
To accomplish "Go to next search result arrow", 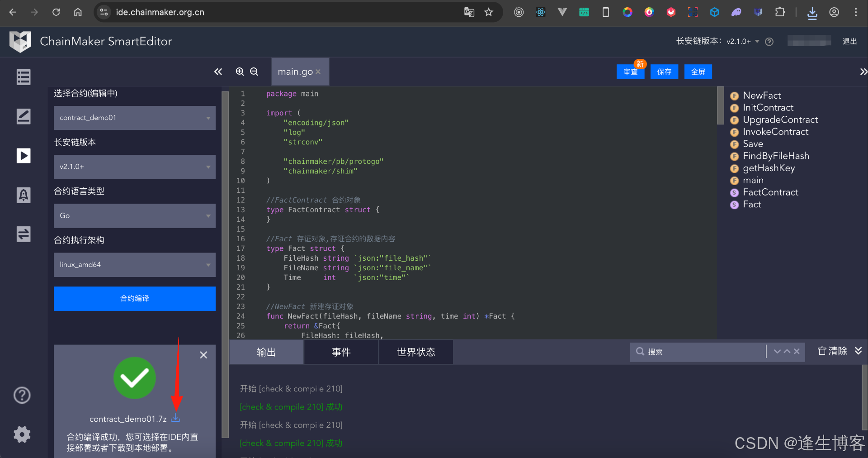I will pos(777,352).
